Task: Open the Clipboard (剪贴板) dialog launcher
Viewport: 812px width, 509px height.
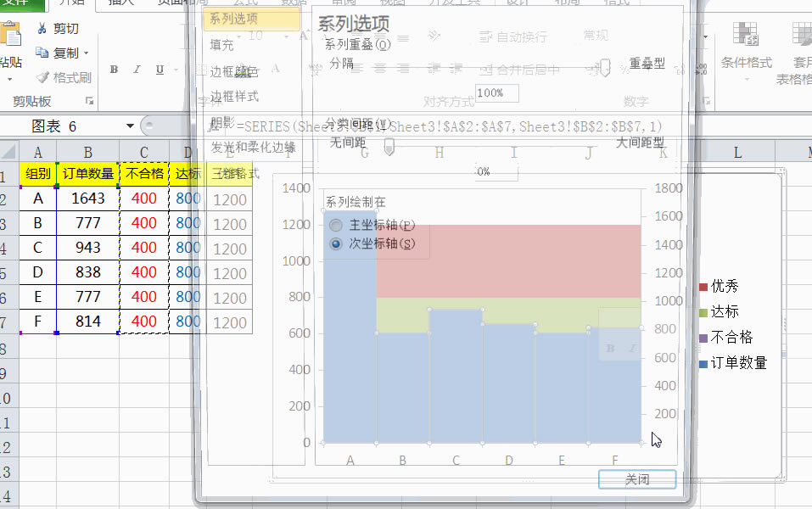Action: click(90, 102)
